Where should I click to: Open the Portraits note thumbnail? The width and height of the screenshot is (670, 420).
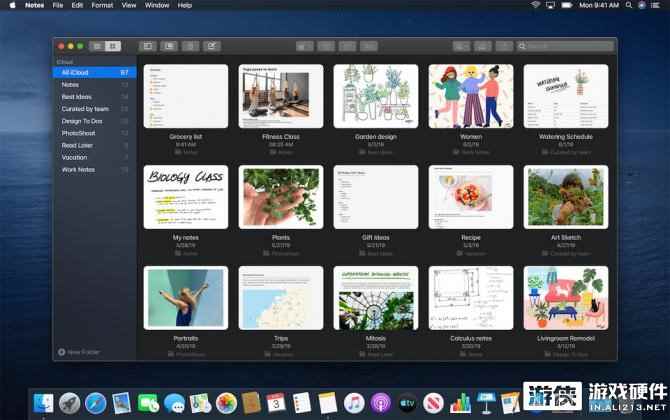click(186, 298)
